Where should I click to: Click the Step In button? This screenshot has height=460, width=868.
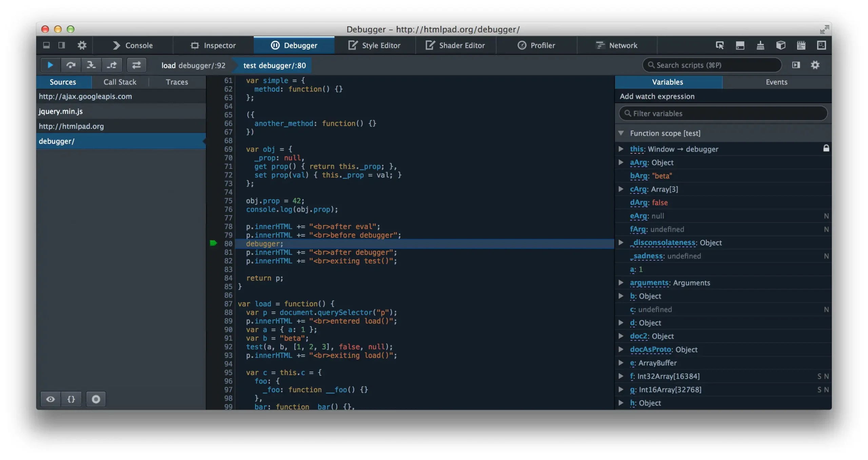(91, 65)
